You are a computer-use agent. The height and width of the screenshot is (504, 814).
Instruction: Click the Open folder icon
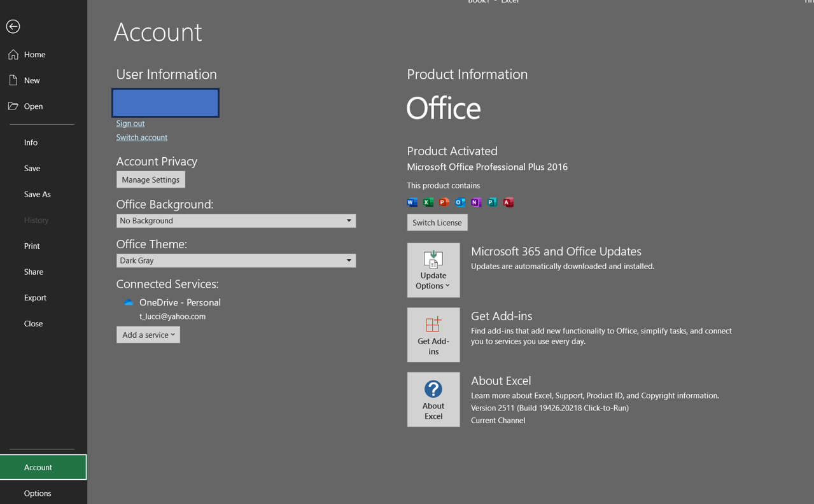tap(13, 106)
